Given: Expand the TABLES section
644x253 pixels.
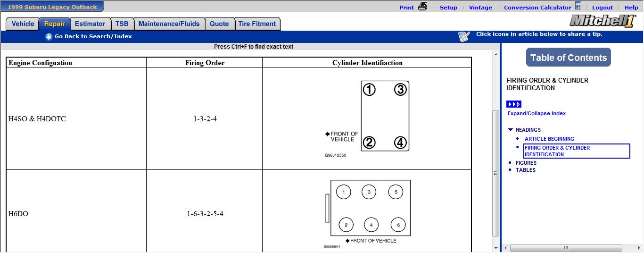Looking at the screenshot, I should click(x=526, y=170).
